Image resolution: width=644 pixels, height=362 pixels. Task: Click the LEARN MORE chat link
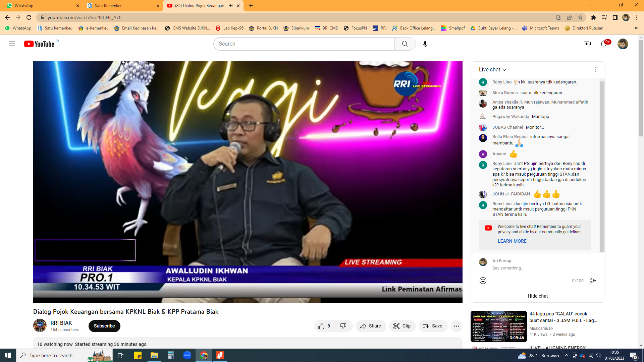pyautogui.click(x=512, y=241)
